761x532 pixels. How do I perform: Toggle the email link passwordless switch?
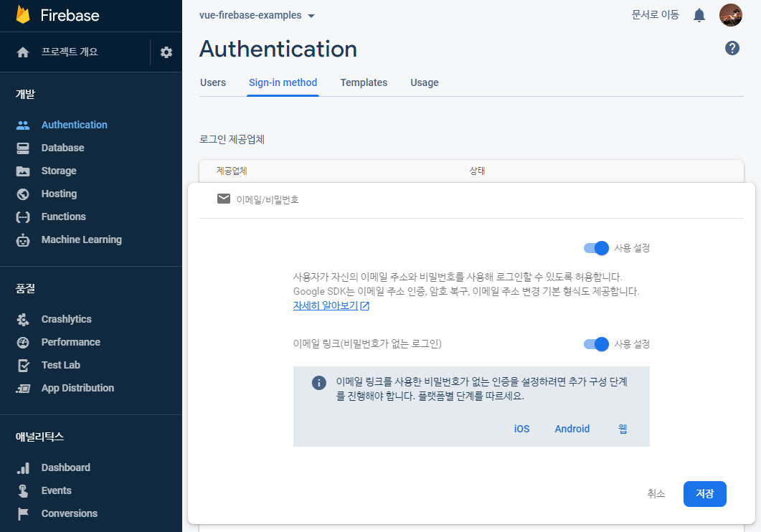pyautogui.click(x=596, y=344)
